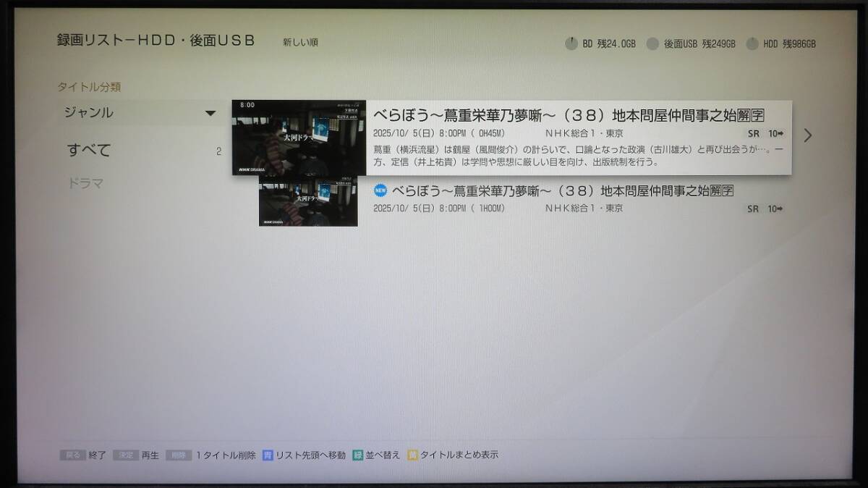Click NHK総合1・東京 channel of first recording
This screenshot has height=488, width=868.
584,134
